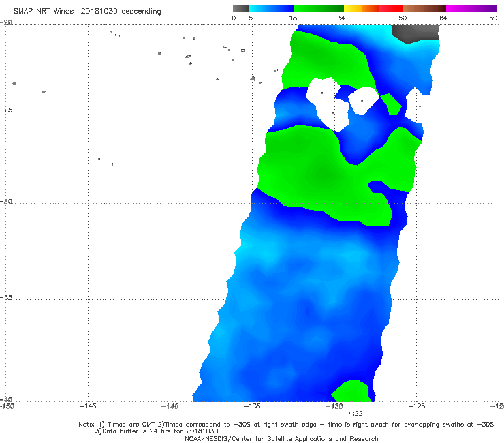This screenshot has width=504, height=443.
Task: Click the NOAA/NESDIS credit line
Action: click(281, 439)
